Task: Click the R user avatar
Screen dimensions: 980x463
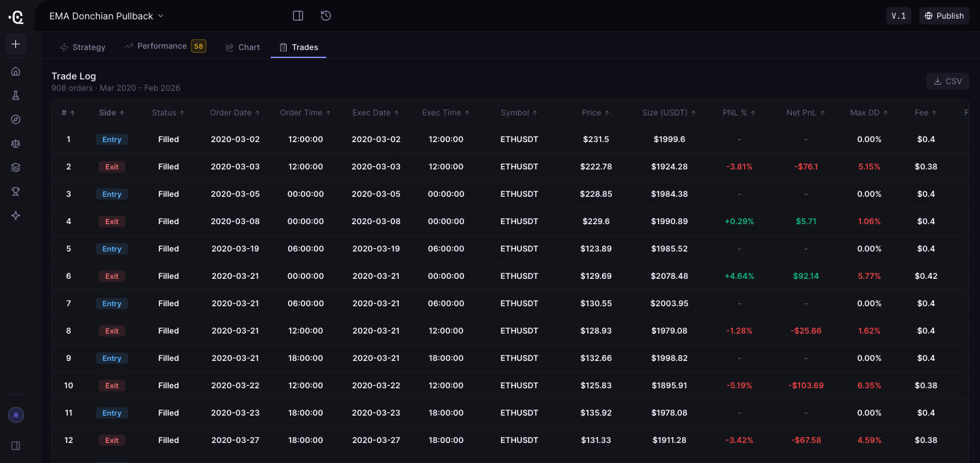Action: click(16, 415)
